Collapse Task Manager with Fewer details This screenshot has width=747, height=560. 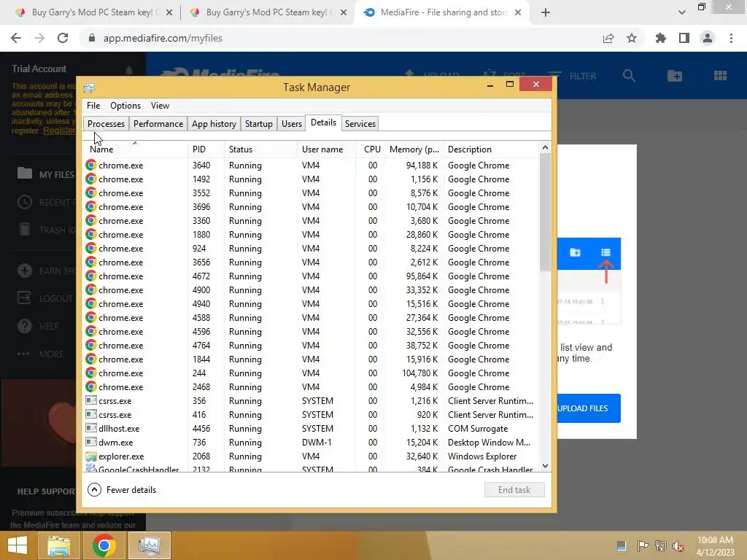(122, 489)
